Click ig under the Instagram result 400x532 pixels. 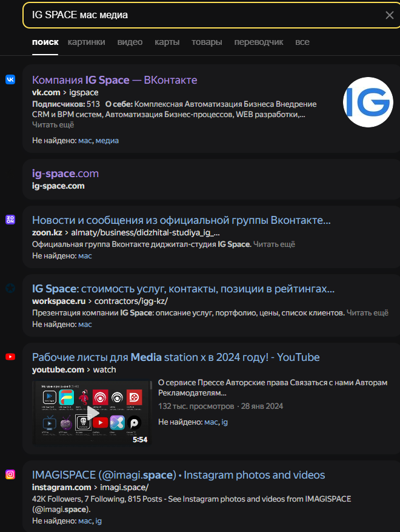(98, 521)
